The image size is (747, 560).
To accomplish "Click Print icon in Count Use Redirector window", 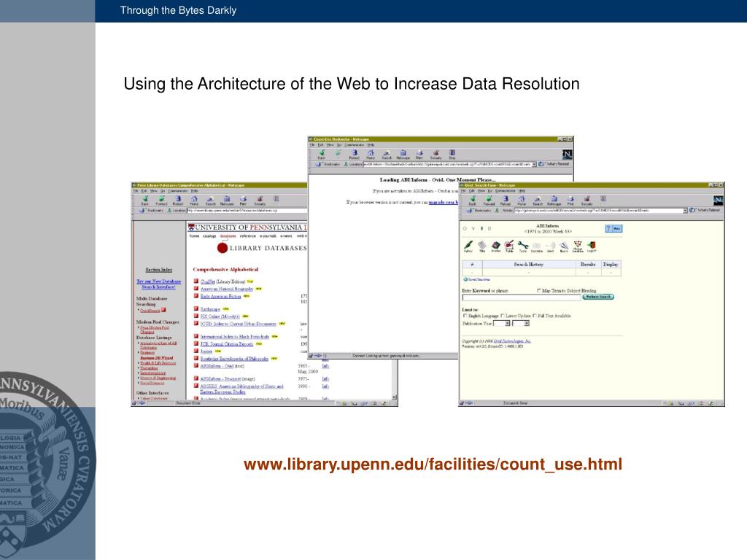I will click(419, 155).
